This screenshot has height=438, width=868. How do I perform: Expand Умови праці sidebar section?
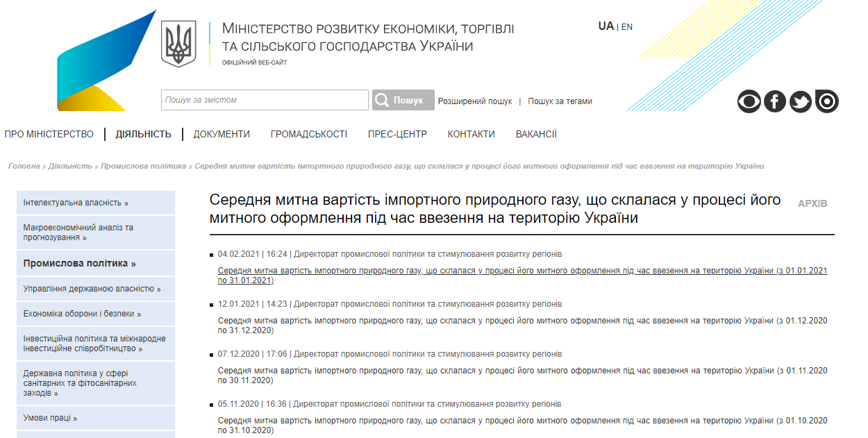pos(50,418)
